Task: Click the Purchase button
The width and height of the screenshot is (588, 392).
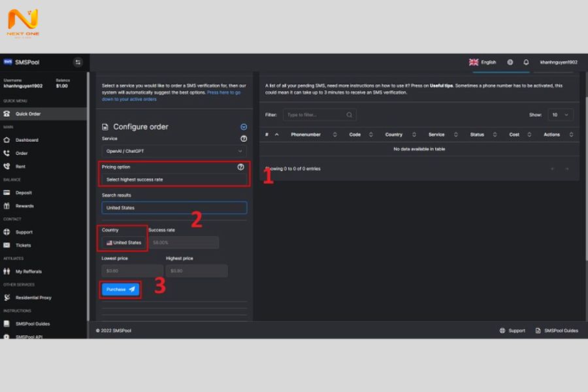Action: pyautogui.click(x=121, y=289)
